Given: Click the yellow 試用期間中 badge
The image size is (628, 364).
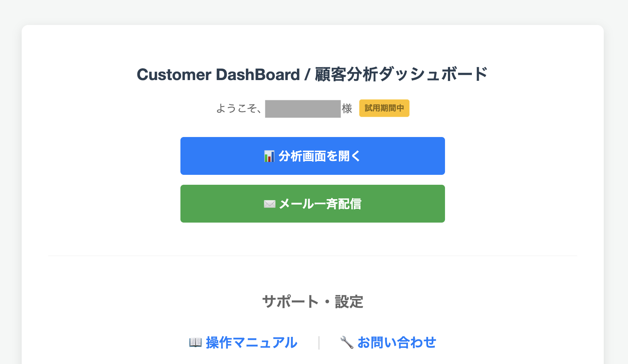Looking at the screenshot, I should tap(384, 108).
